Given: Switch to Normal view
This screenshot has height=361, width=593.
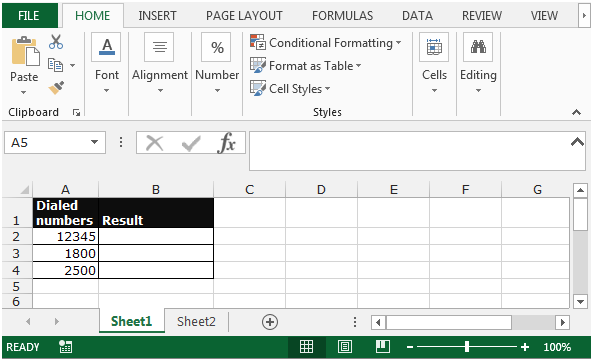Looking at the screenshot, I should point(306,347).
